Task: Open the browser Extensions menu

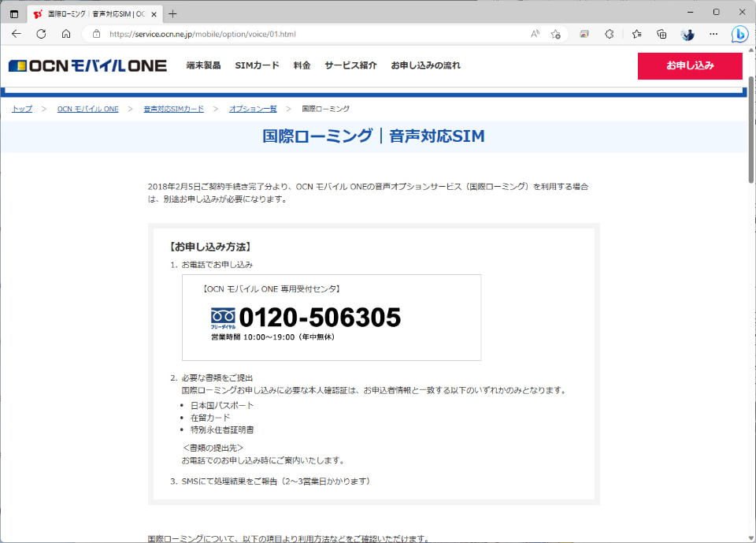Action: (609, 35)
